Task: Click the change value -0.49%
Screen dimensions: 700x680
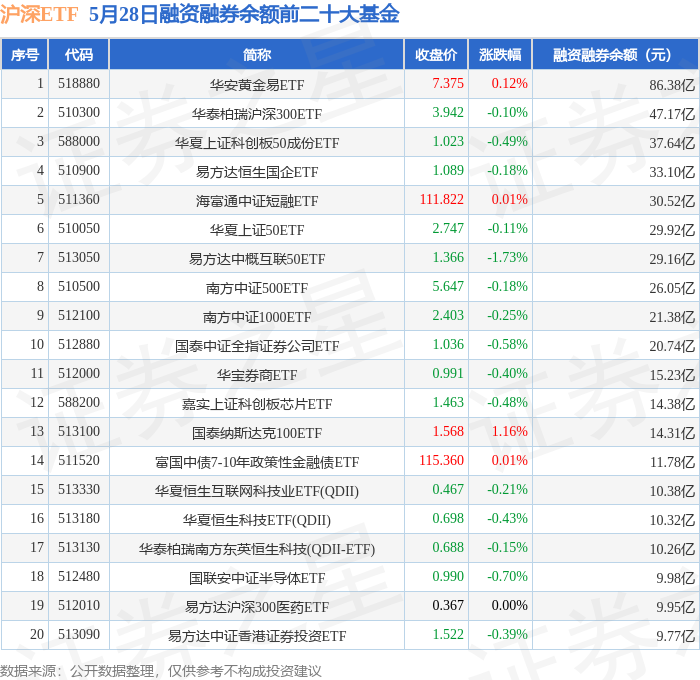Action: pos(507,142)
